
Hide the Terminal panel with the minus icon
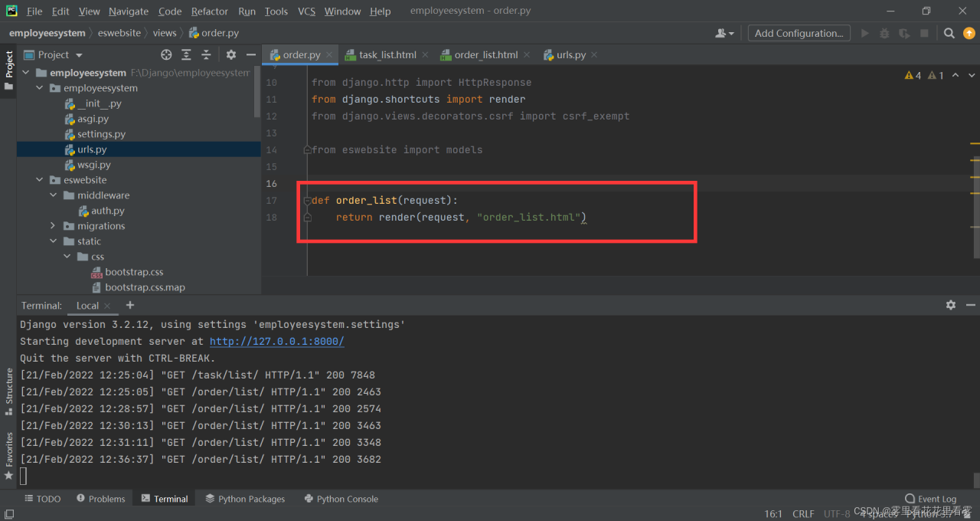(x=969, y=305)
